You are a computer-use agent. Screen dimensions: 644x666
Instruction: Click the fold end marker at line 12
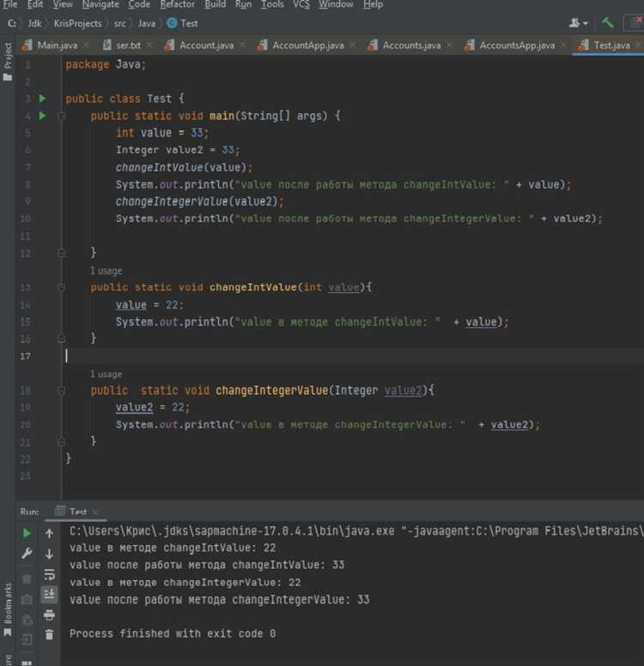pos(61,253)
